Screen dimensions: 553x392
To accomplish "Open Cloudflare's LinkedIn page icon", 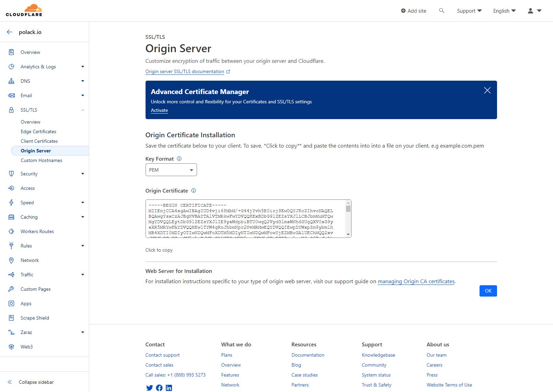I will 169,388.
